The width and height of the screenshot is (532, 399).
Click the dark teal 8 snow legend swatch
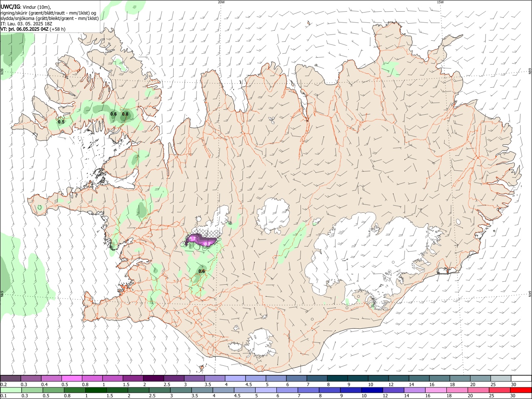[338, 378]
